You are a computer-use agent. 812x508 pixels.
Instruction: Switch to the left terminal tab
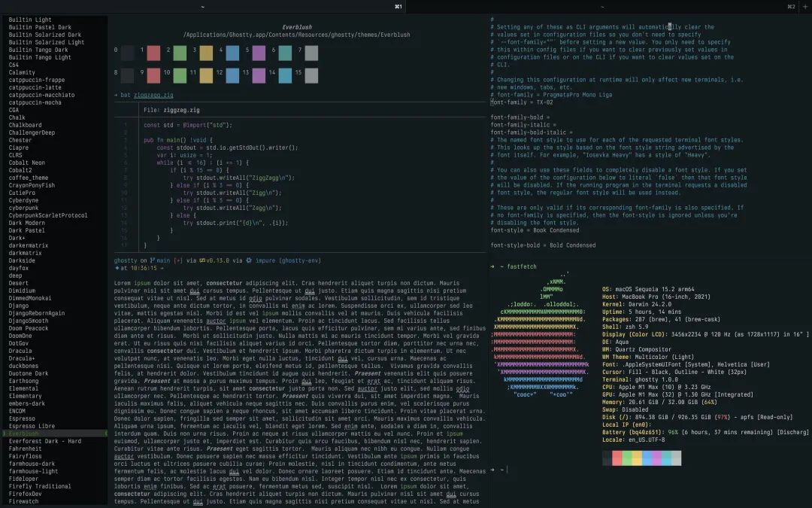pyautogui.click(x=203, y=6)
